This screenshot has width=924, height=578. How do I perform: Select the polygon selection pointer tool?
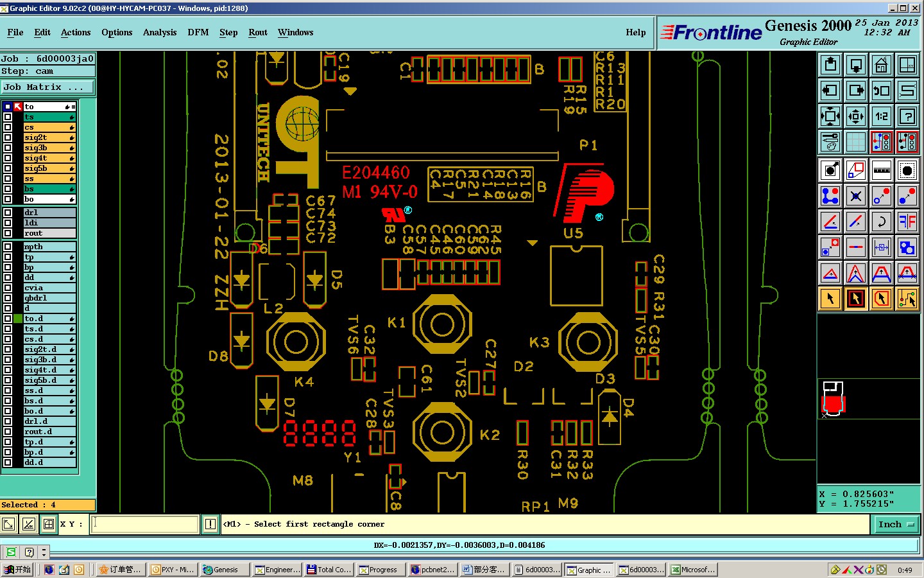[x=882, y=299]
